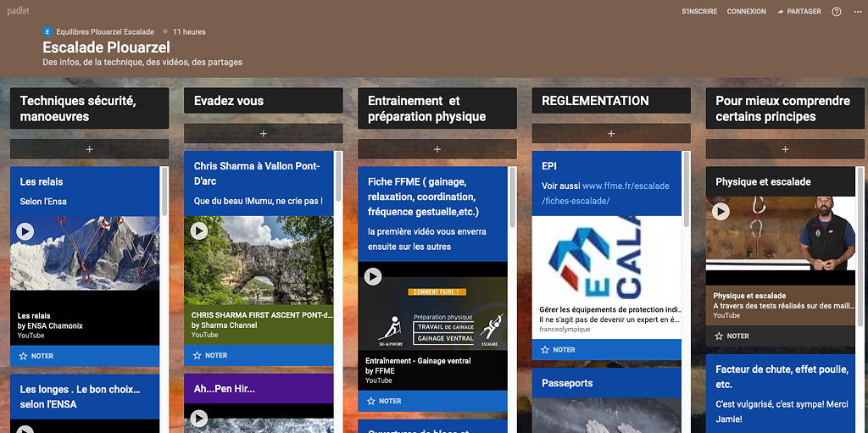Click the Physique et escalade post title
The height and width of the screenshot is (433, 868).
764,181
